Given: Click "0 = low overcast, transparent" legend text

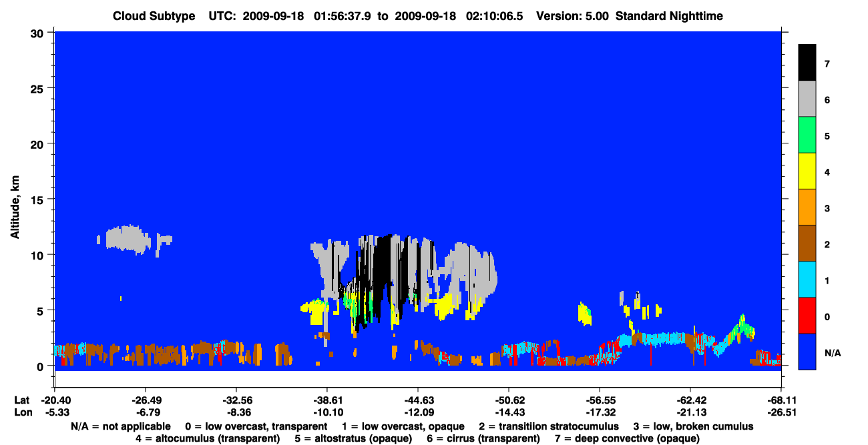Looking at the screenshot, I should [x=256, y=426].
